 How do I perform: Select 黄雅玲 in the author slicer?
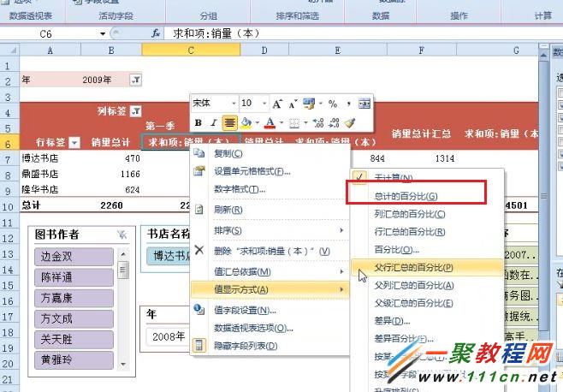(x=74, y=359)
